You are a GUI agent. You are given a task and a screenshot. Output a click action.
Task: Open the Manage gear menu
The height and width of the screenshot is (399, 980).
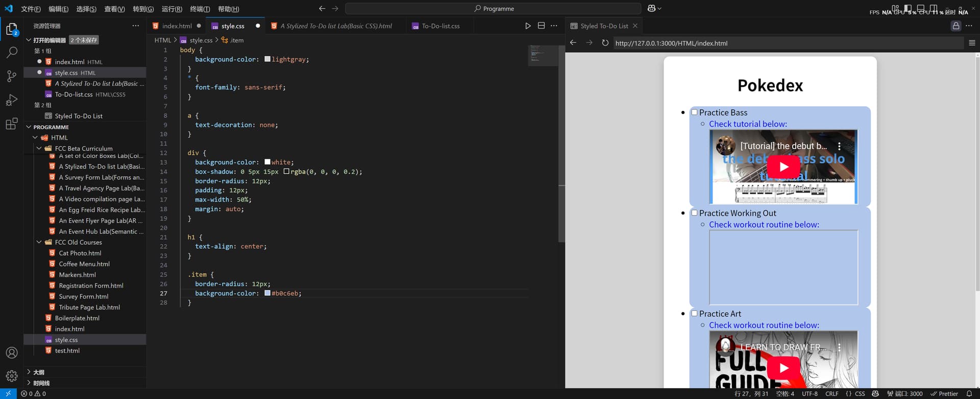pyautogui.click(x=12, y=377)
